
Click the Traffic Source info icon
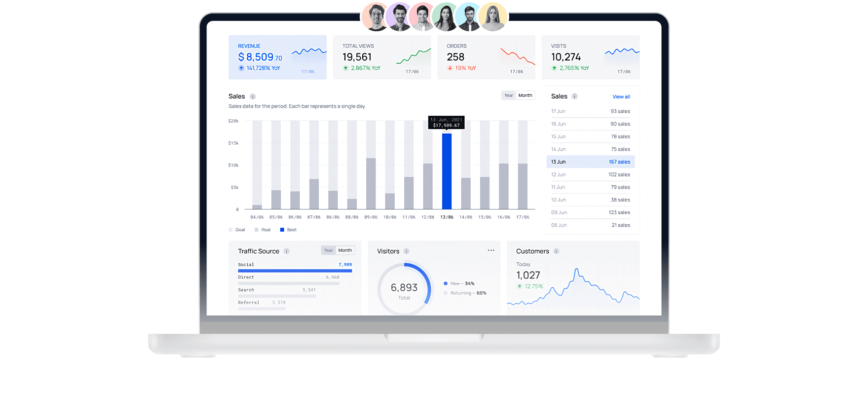(x=286, y=251)
